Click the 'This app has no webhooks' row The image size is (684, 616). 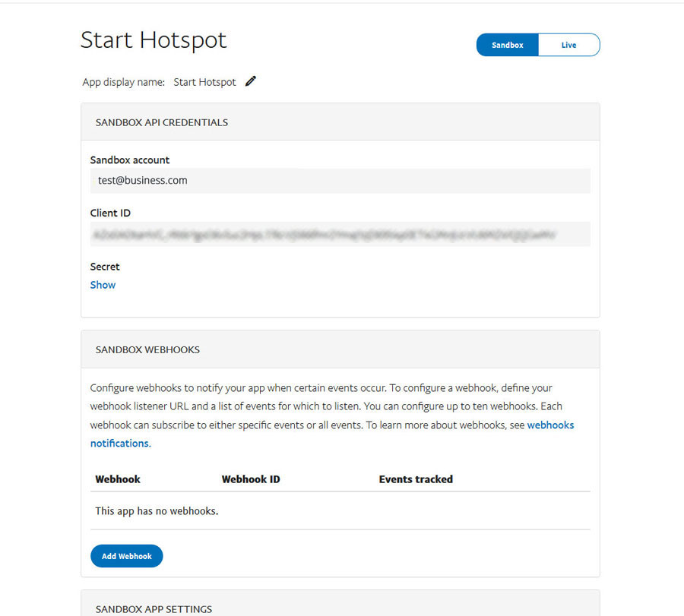(x=157, y=511)
